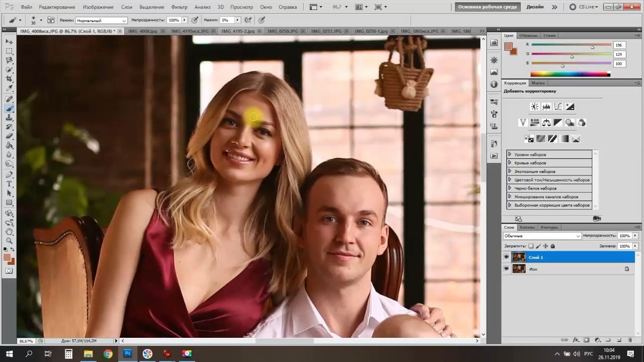Select the Zoom magnifier tool

[x=9, y=241]
